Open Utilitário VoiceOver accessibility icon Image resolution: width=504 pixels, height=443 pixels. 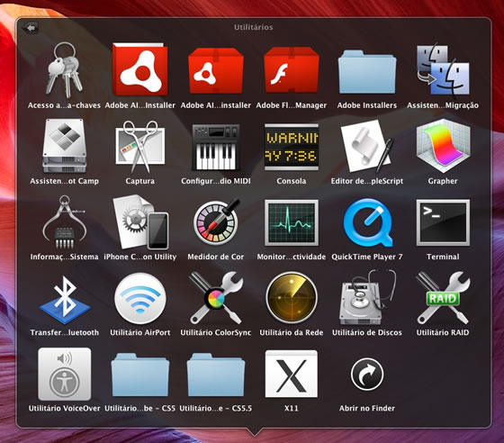pyautogui.click(x=65, y=374)
